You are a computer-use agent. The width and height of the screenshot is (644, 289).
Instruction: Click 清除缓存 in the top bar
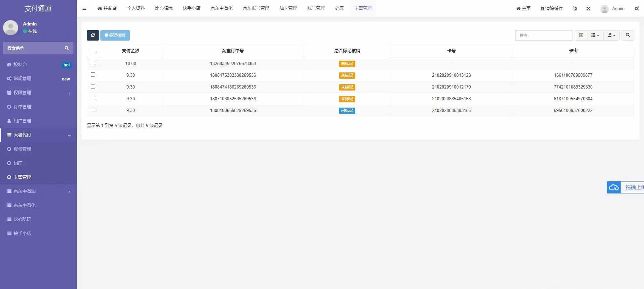552,8
